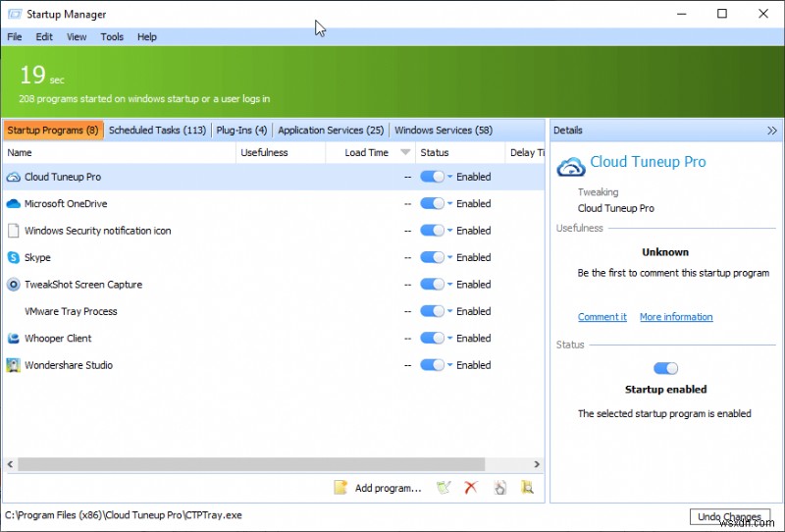Screen dimensions: 785x532
Task: Switch to Application Services (25) tab
Action: (331, 131)
